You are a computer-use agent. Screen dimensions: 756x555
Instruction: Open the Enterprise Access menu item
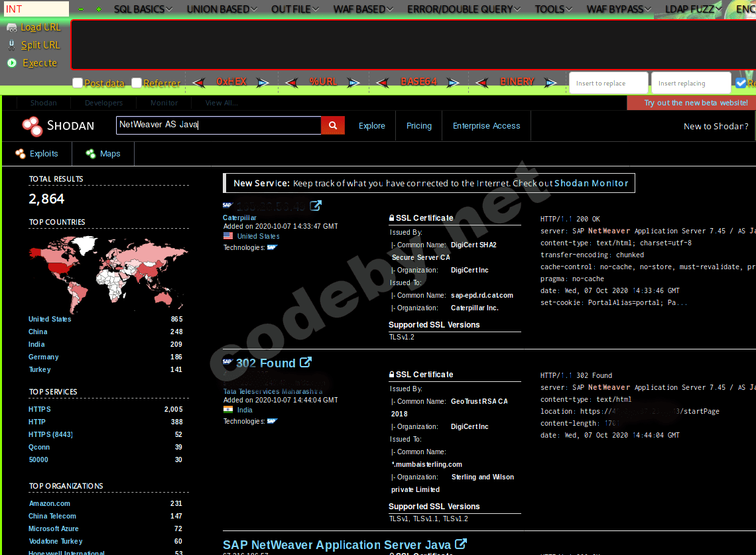[487, 126]
